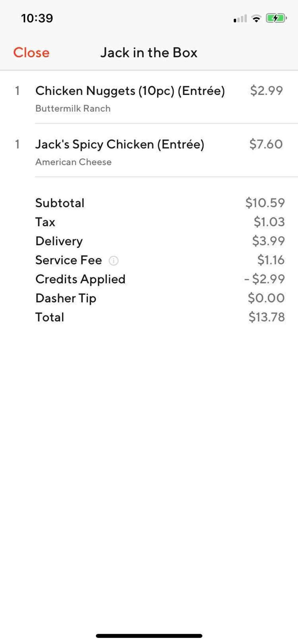Tap the $7.60 spicy chicken price
The width and height of the screenshot is (298, 644).
pyautogui.click(x=266, y=144)
